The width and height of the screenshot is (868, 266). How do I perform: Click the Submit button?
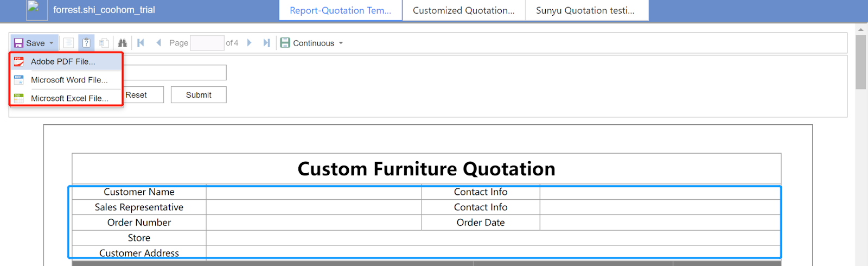[x=199, y=95]
